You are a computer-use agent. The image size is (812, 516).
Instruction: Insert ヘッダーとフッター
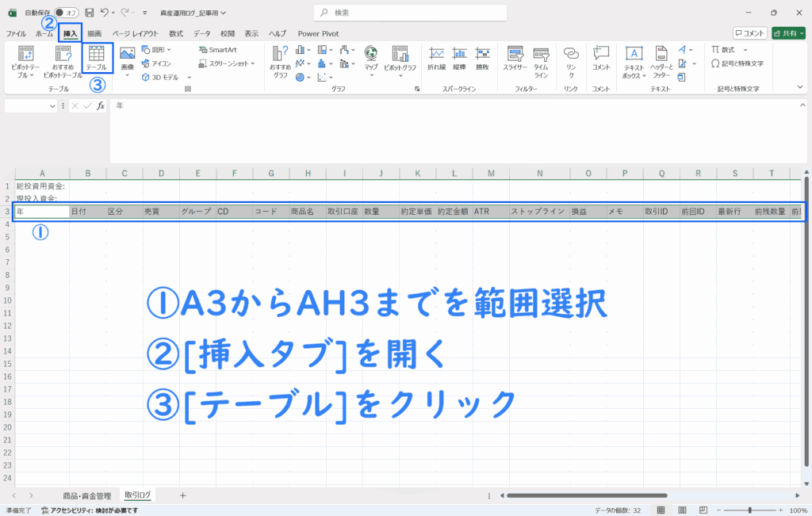point(661,59)
